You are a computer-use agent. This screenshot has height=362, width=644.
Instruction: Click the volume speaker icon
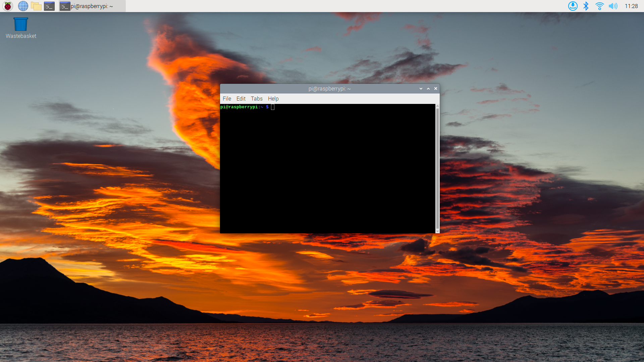tap(613, 6)
